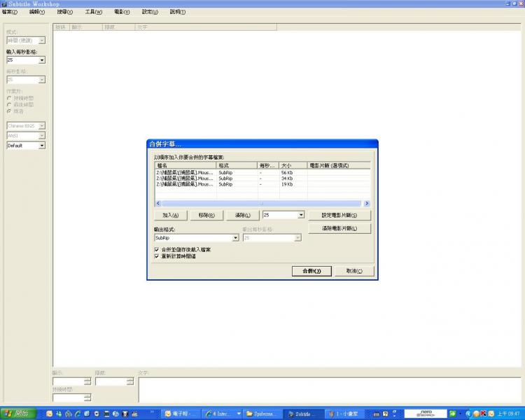
Task: Switch to the Spiderman folder taskbar button
Action: point(263,414)
